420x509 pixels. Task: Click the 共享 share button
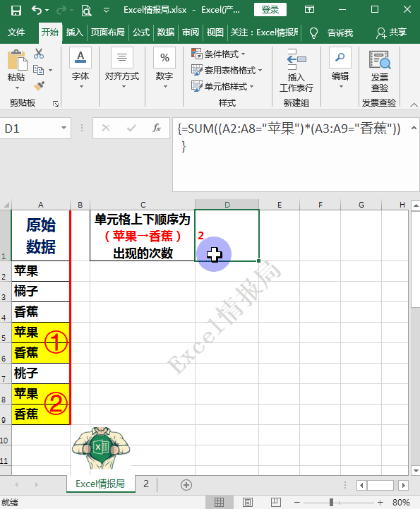click(392, 32)
